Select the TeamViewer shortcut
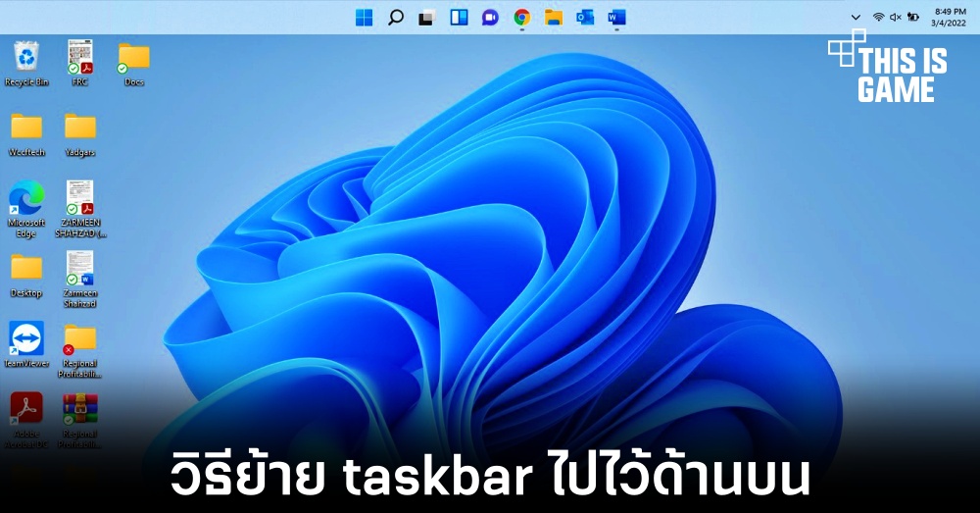Viewport: 980px width, 513px height. coord(26,344)
